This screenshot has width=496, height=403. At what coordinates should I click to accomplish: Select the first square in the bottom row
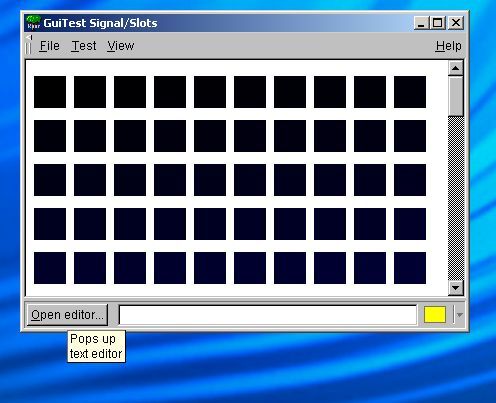[x=50, y=268]
